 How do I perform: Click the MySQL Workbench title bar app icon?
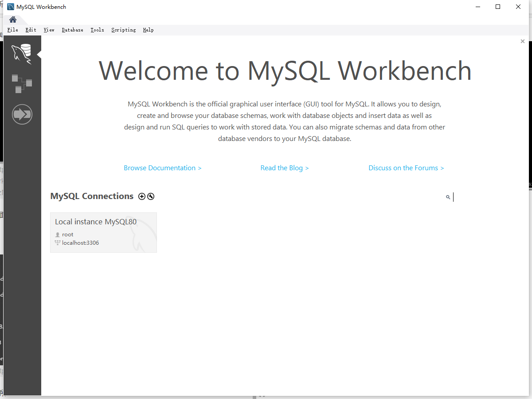(x=11, y=7)
